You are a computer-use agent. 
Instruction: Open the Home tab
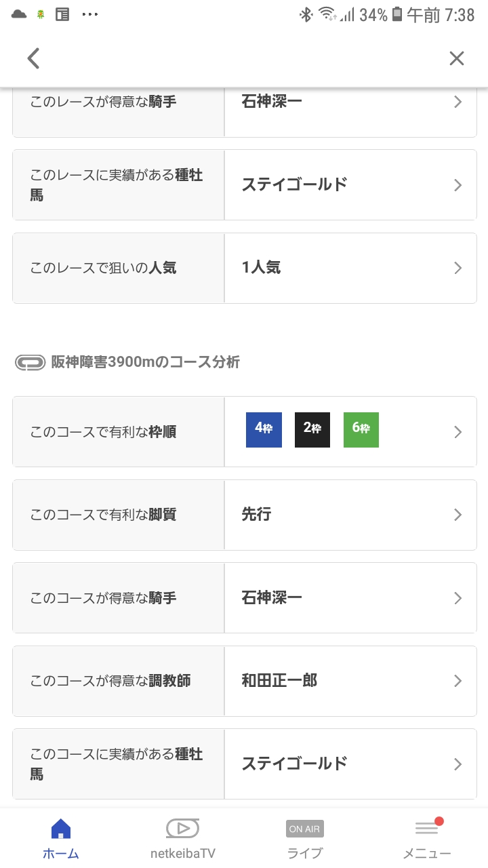click(61, 838)
